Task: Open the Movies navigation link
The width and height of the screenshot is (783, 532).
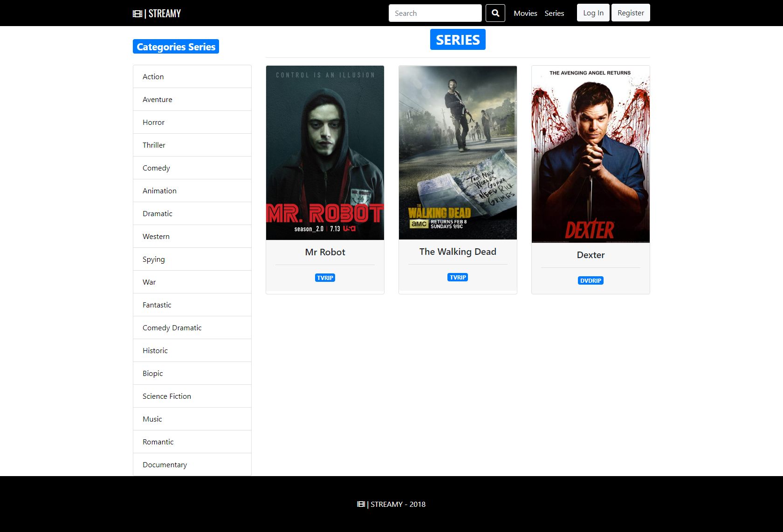Action: click(x=525, y=13)
